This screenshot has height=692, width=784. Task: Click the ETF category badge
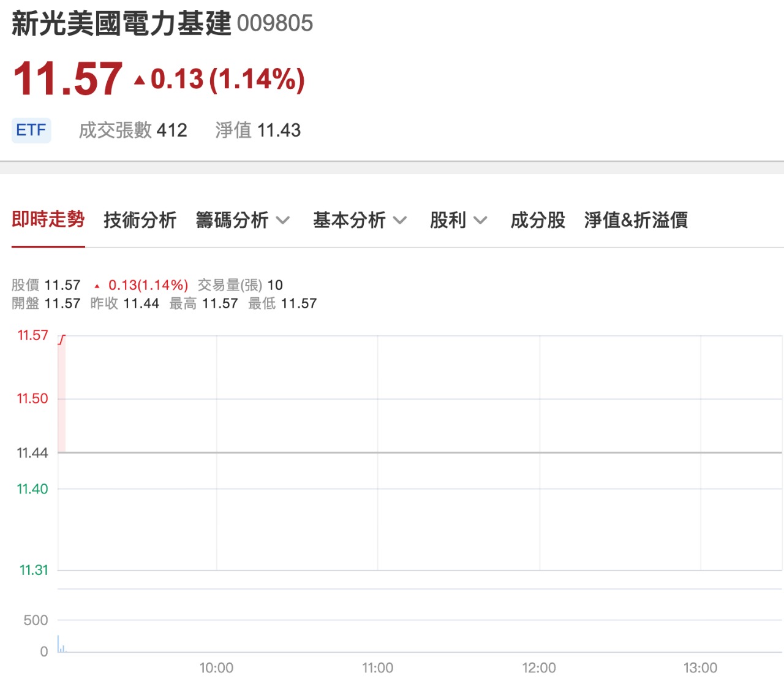[31, 130]
